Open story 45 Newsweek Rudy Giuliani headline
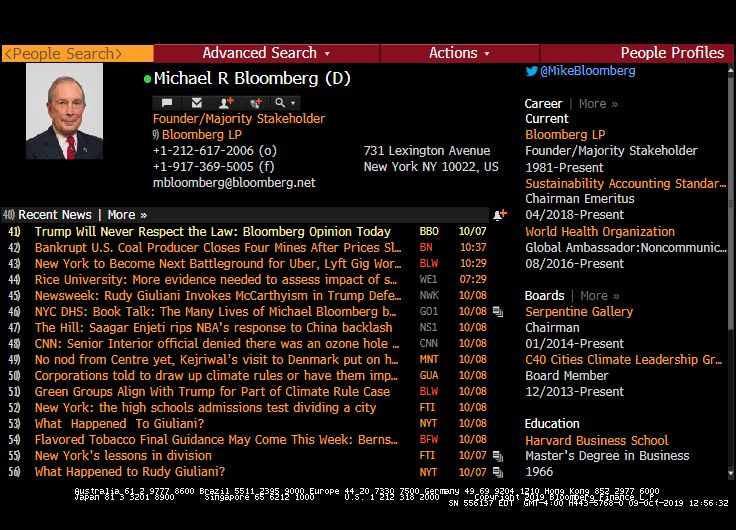 218,296
